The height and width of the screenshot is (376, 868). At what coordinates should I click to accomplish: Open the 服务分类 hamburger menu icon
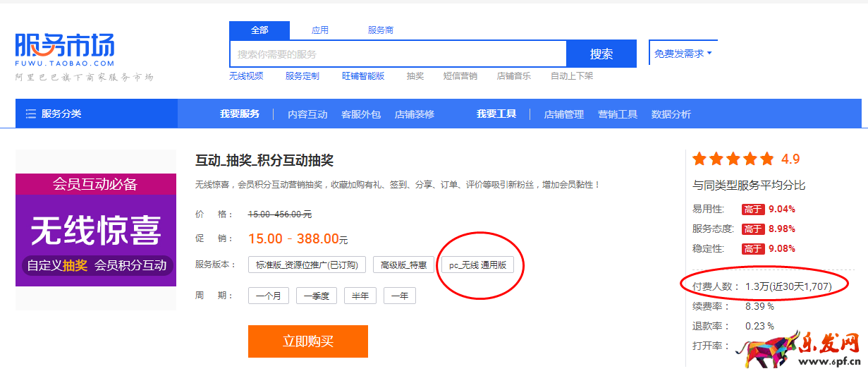coord(31,114)
